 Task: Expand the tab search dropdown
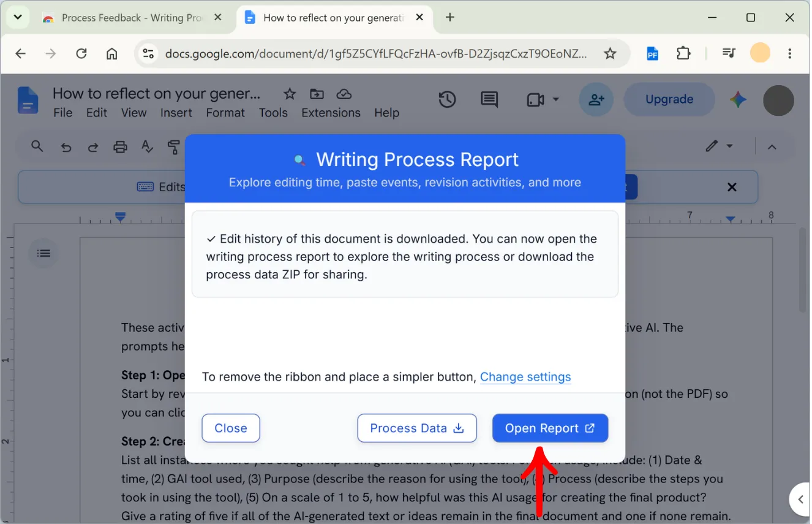(x=18, y=17)
